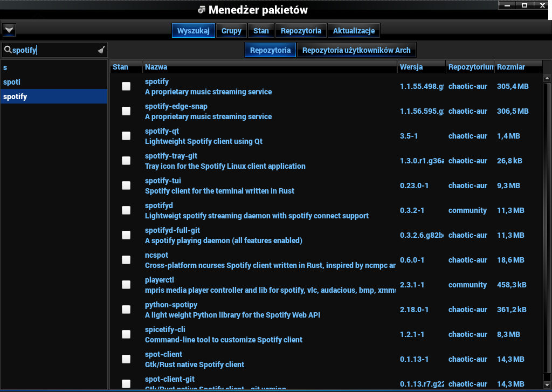Check the spotify-qt package checkbox
The height and width of the screenshot is (392, 552).
[126, 136]
